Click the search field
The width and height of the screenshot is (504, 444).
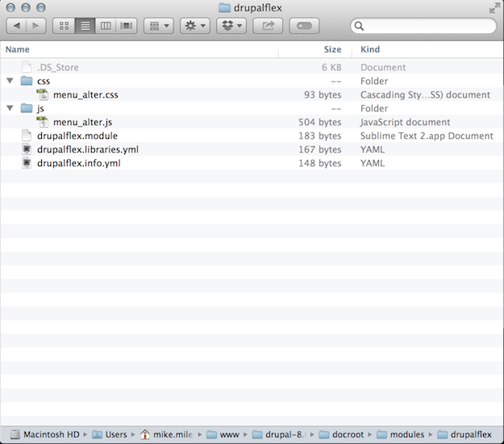tap(423, 26)
